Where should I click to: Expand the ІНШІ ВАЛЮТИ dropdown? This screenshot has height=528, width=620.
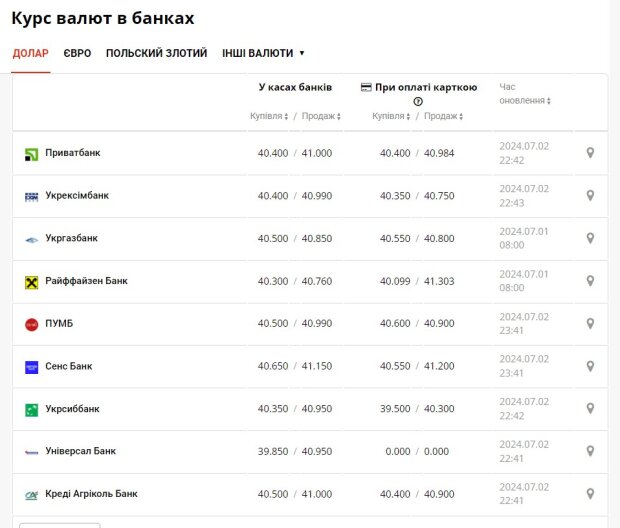(x=263, y=53)
